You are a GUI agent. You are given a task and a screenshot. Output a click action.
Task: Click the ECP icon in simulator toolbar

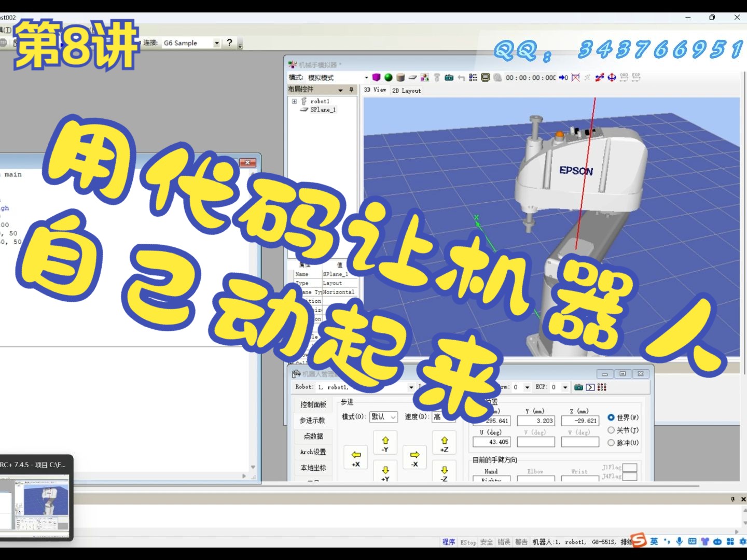(637, 77)
